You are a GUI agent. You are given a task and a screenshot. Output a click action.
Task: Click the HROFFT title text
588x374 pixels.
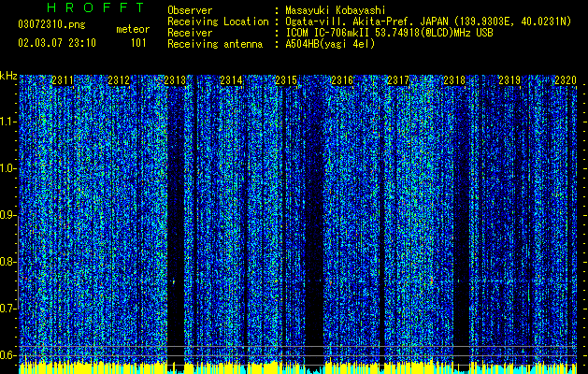point(95,7)
